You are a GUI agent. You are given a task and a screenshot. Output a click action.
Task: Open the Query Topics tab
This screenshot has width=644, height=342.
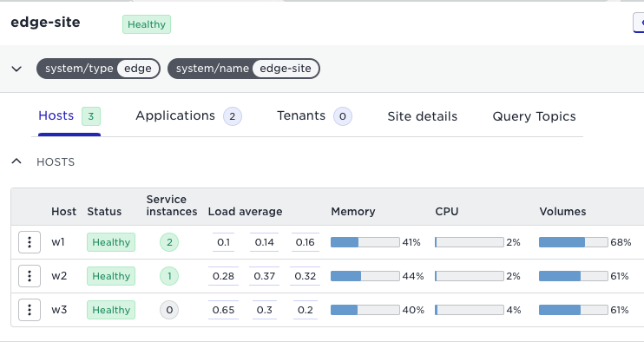coord(534,116)
